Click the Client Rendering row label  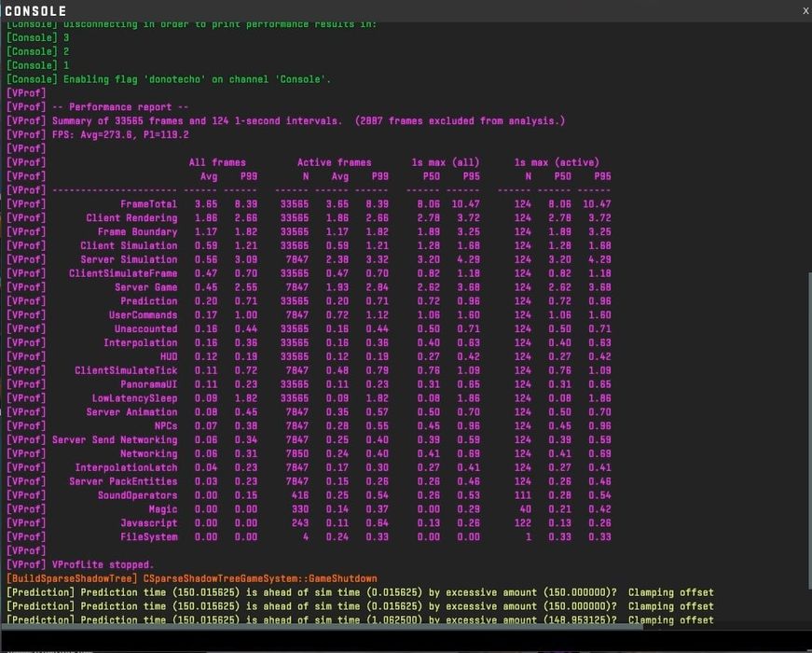tap(131, 218)
